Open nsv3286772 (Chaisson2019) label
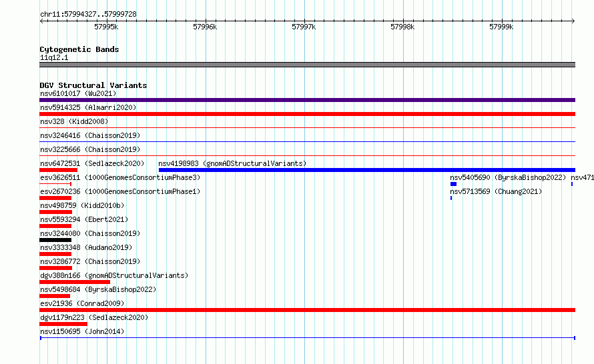Screen dimensions: 594x364 tap(90, 261)
